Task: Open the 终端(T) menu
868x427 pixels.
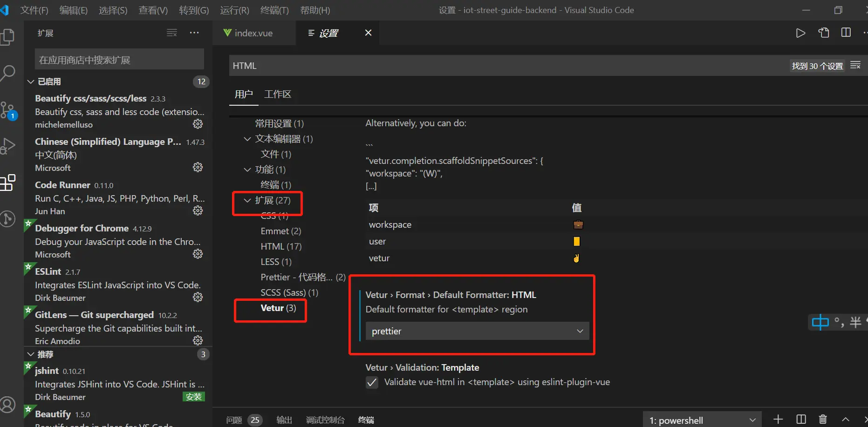Action: coord(274,10)
